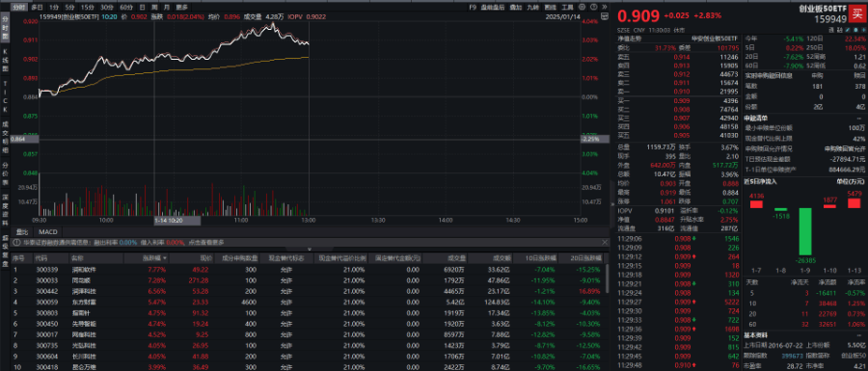Click the 基本资料 section header
The image size is (868, 371).
(x=755, y=335)
